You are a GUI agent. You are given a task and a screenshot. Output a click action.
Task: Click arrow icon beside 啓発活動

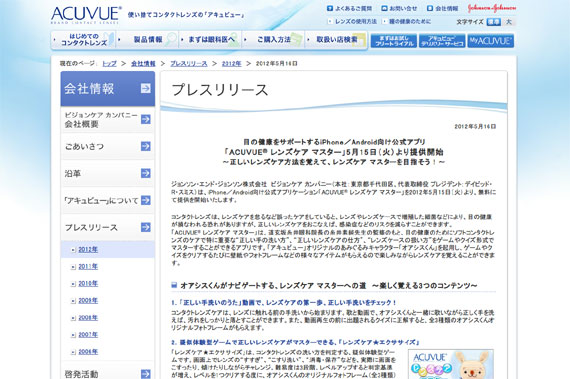coord(146,374)
